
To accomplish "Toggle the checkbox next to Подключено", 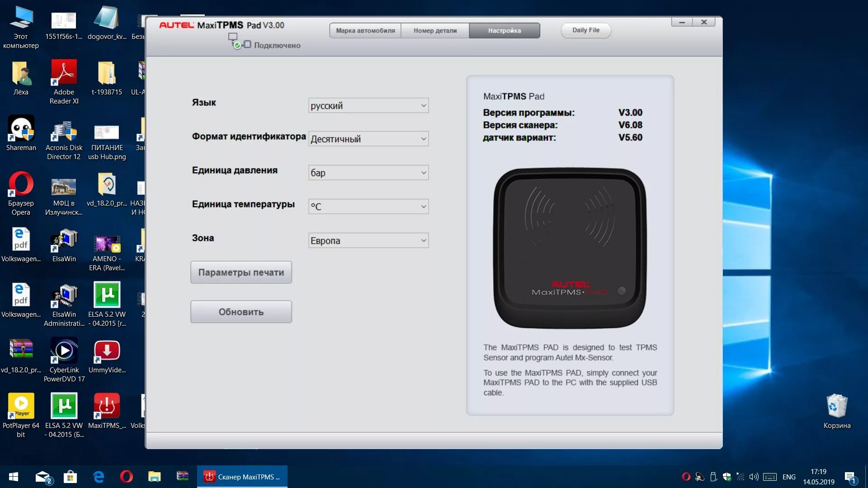I will [x=246, y=45].
